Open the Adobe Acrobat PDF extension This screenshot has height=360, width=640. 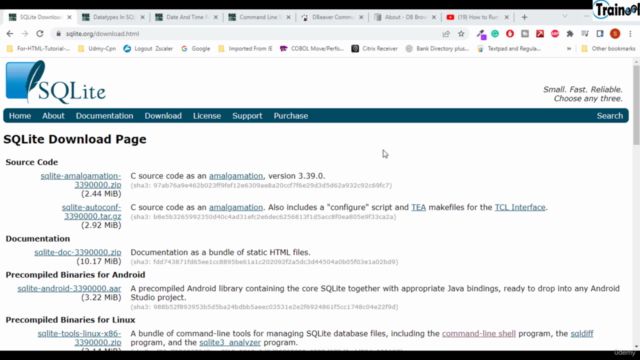coord(540,34)
